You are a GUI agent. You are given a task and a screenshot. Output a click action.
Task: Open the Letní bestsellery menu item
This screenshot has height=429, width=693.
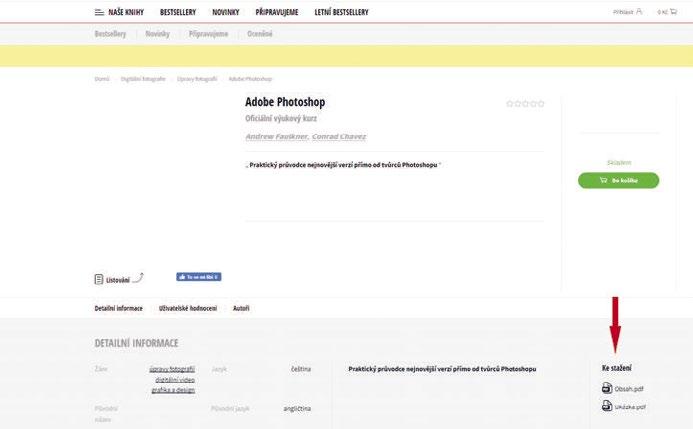(x=341, y=12)
